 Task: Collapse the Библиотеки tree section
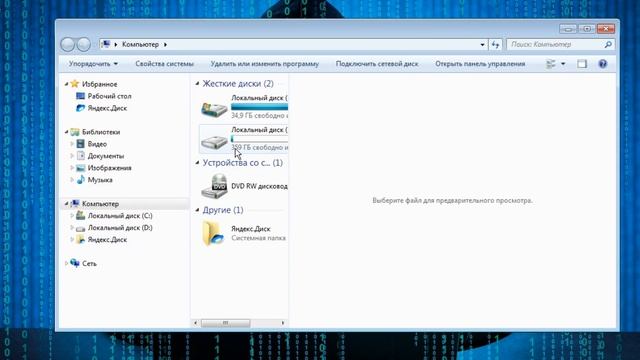coord(67,132)
